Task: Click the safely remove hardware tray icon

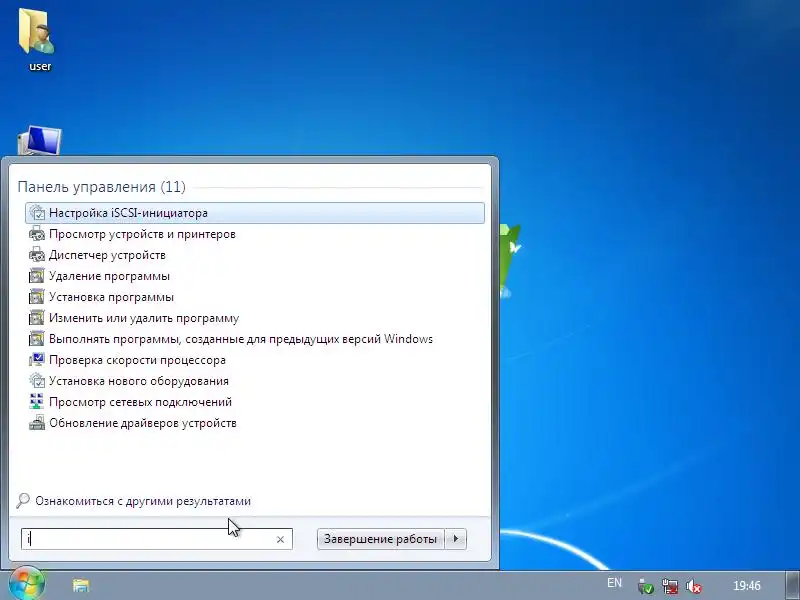Action: 645,586
